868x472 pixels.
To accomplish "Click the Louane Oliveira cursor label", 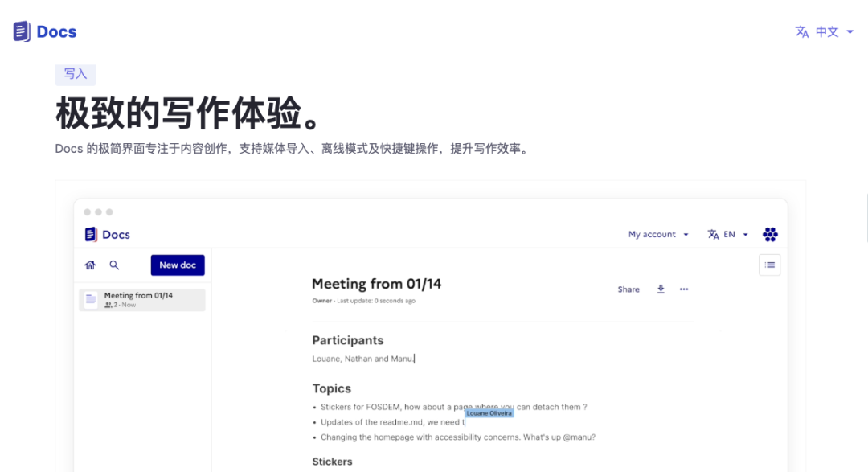I will tap(489, 413).
